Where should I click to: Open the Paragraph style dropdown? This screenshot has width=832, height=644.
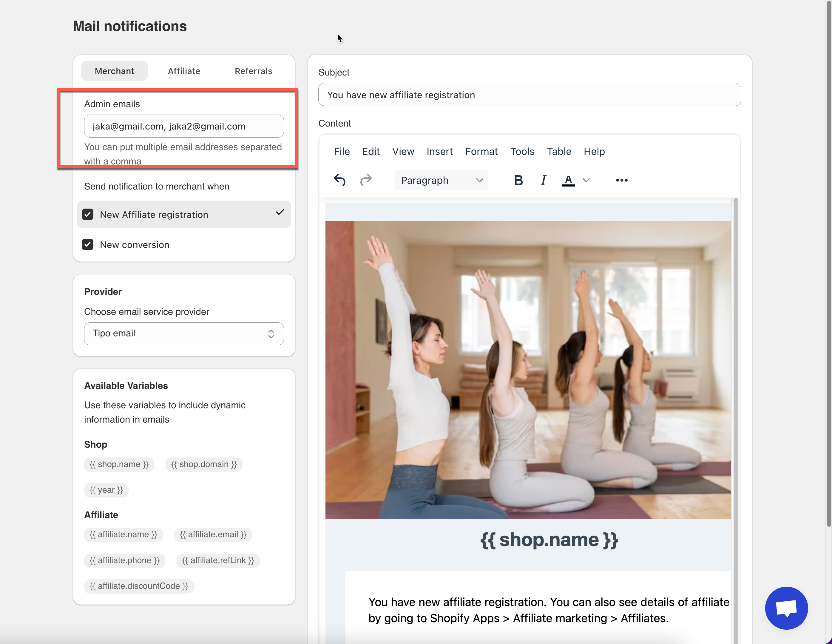[x=441, y=180]
